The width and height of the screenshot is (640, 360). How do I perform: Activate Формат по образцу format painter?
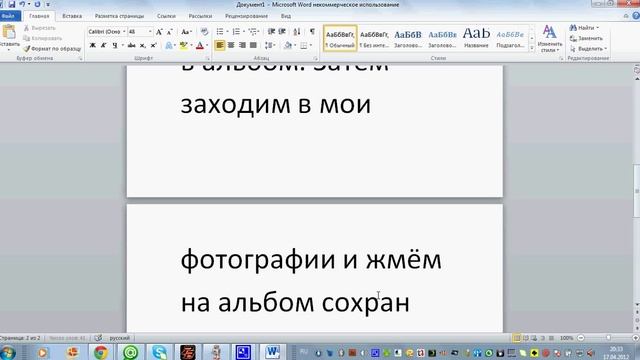pyautogui.click(x=52, y=49)
